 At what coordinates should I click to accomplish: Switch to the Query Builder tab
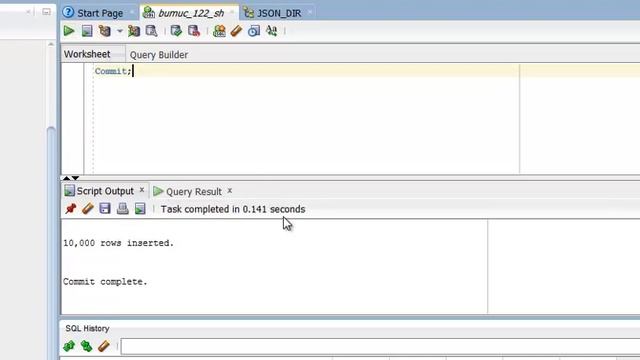pos(159,55)
